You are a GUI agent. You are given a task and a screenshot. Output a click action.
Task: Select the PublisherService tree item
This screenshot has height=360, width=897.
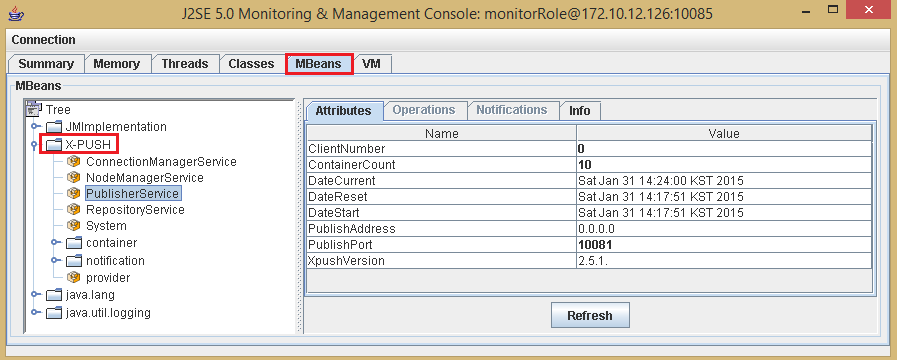click(x=133, y=193)
